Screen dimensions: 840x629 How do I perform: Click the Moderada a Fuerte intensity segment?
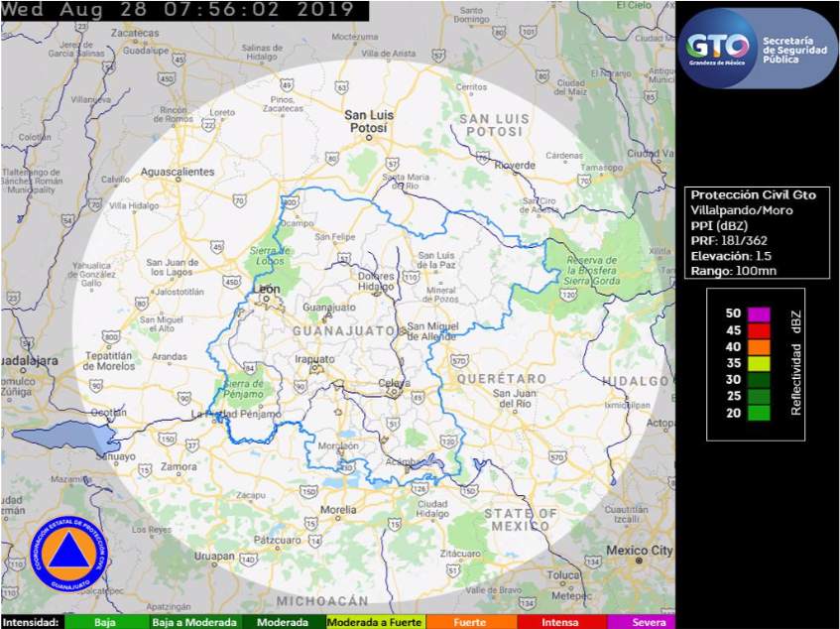click(375, 622)
